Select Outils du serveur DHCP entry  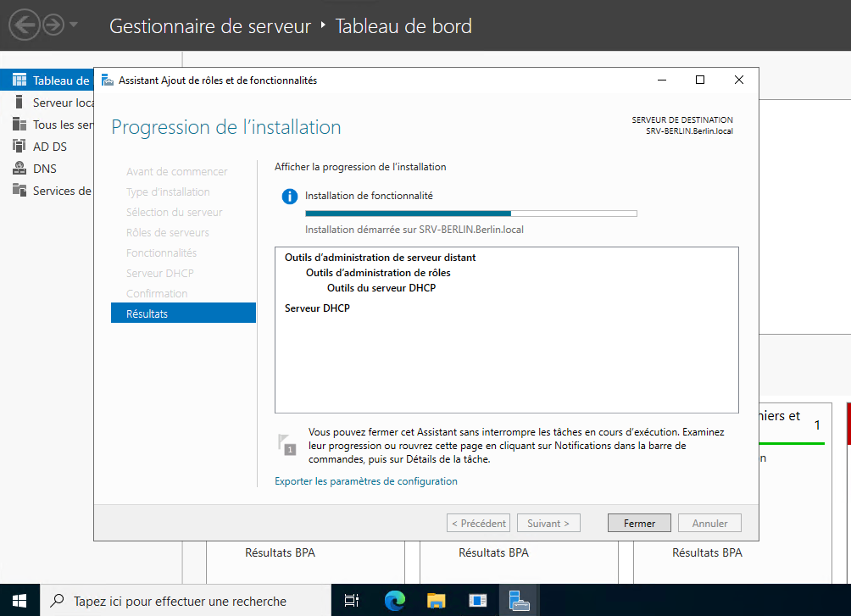click(381, 288)
